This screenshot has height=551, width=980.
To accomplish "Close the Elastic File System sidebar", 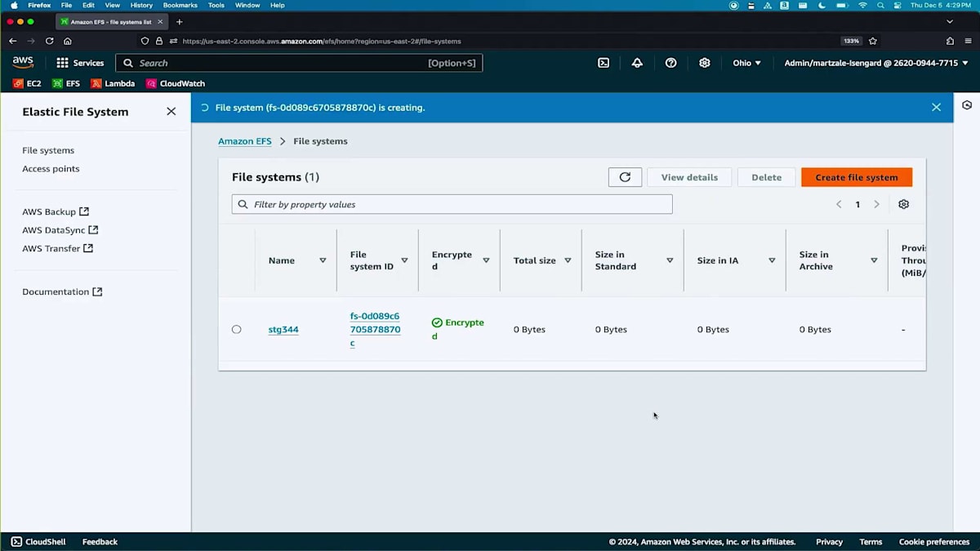I will 171,112.
